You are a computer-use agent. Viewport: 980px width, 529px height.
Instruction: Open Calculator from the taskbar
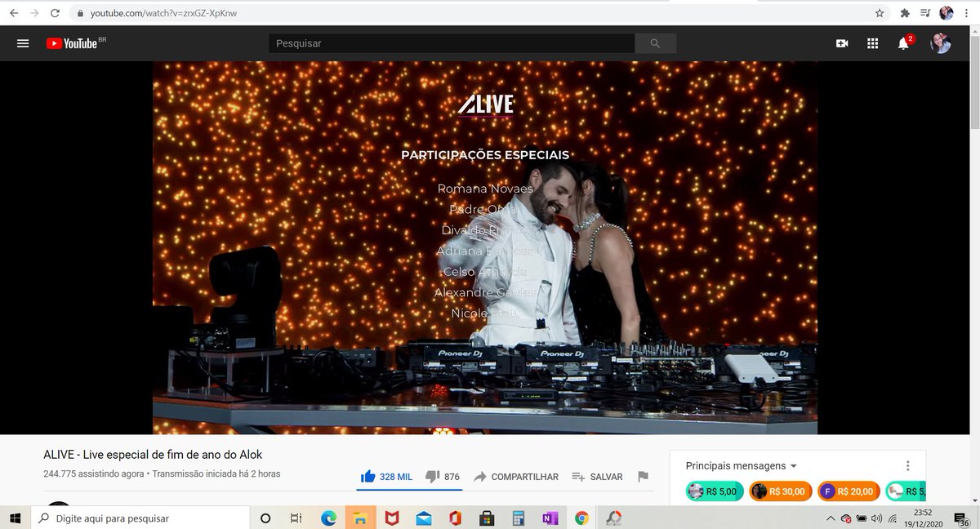(x=517, y=518)
